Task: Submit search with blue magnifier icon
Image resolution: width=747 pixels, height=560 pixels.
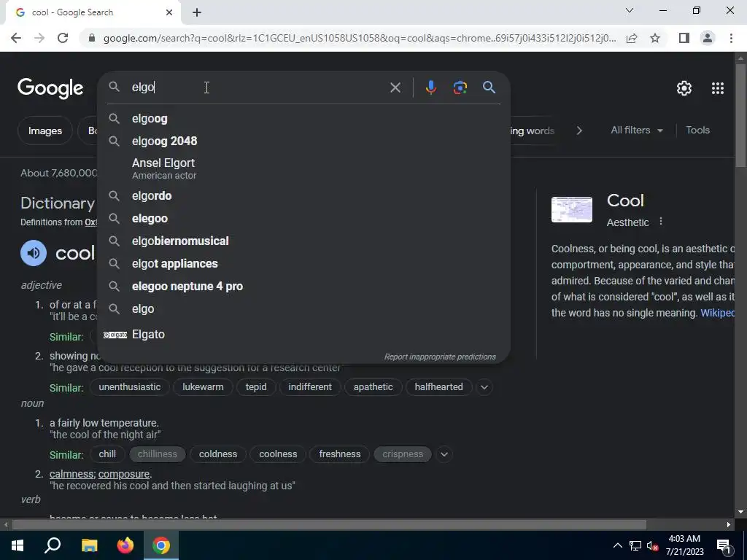Action: tap(489, 87)
